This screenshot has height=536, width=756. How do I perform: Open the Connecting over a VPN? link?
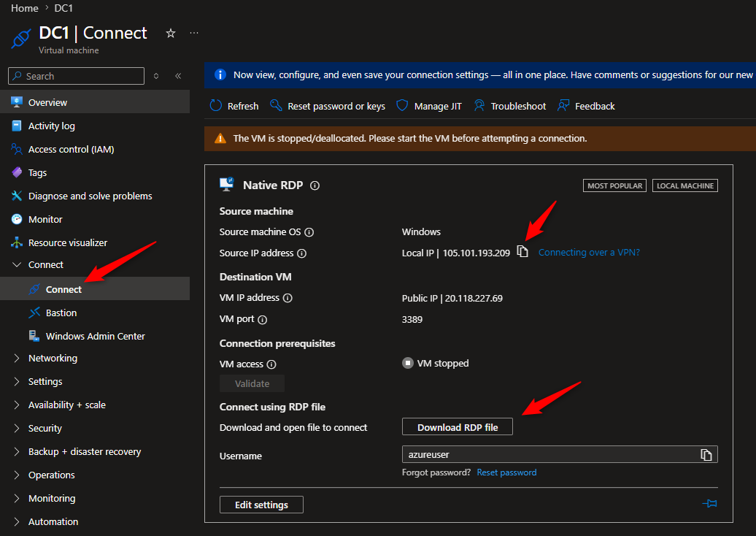click(589, 253)
